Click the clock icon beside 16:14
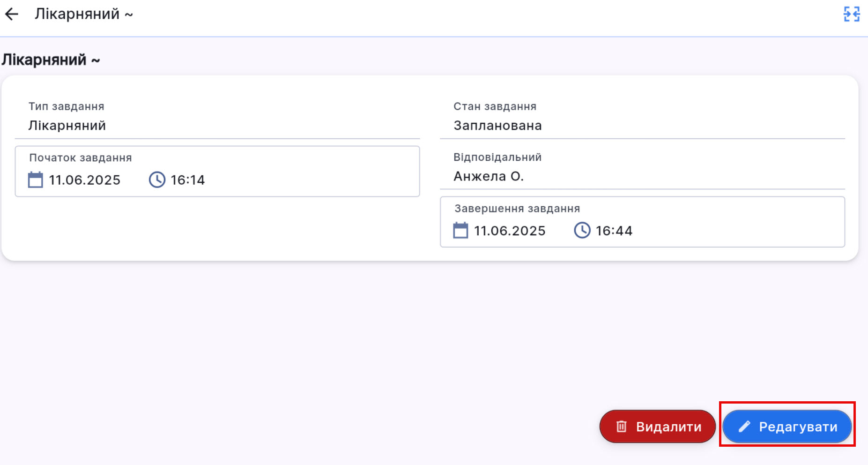The image size is (868, 465). pos(157,180)
